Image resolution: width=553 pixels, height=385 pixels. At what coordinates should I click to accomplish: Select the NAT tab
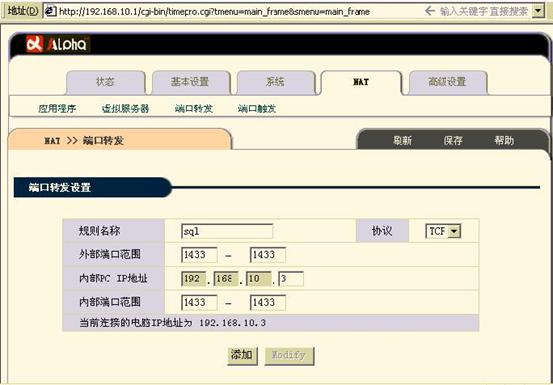tap(361, 82)
